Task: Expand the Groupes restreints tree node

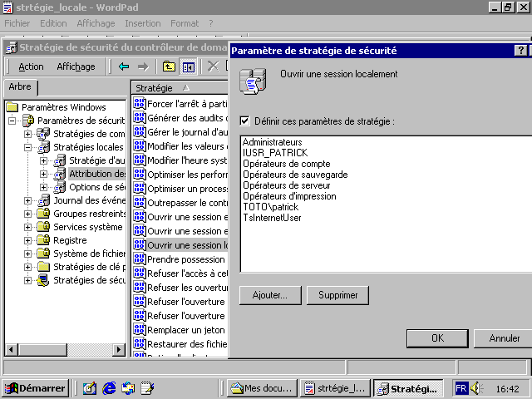Action: click(27, 214)
